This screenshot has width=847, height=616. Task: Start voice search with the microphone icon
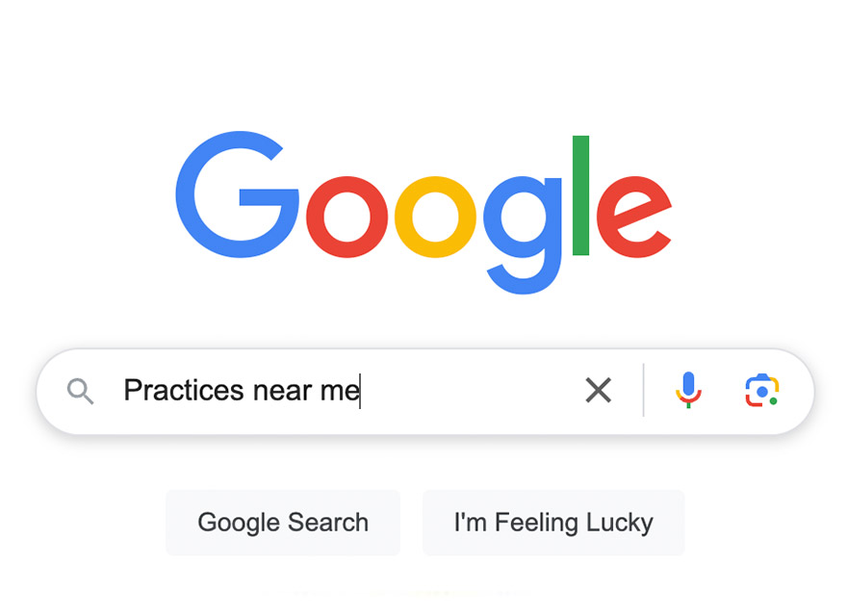click(x=688, y=390)
